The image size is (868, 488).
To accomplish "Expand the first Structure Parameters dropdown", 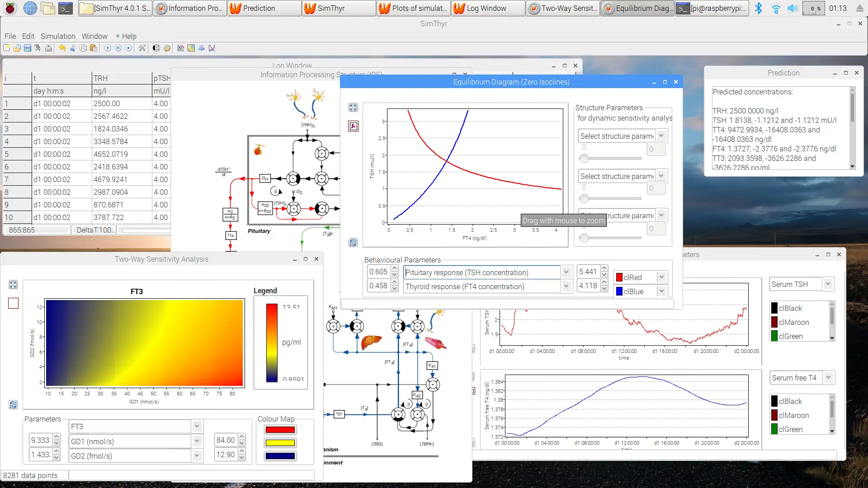I will 661,136.
